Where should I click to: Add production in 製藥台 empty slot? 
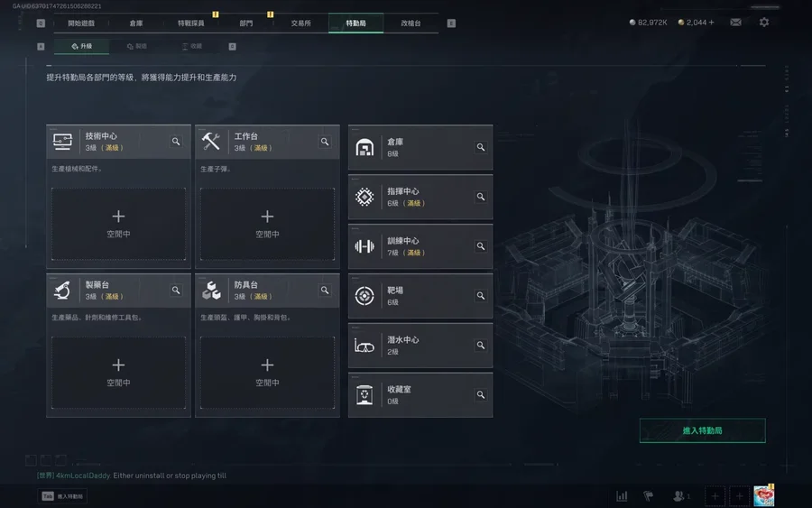point(118,373)
